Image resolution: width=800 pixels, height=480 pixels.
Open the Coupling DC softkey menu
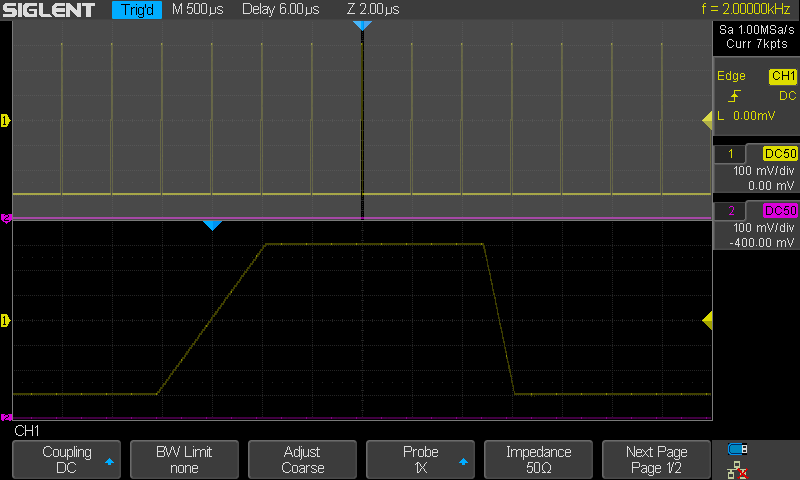tap(66, 460)
